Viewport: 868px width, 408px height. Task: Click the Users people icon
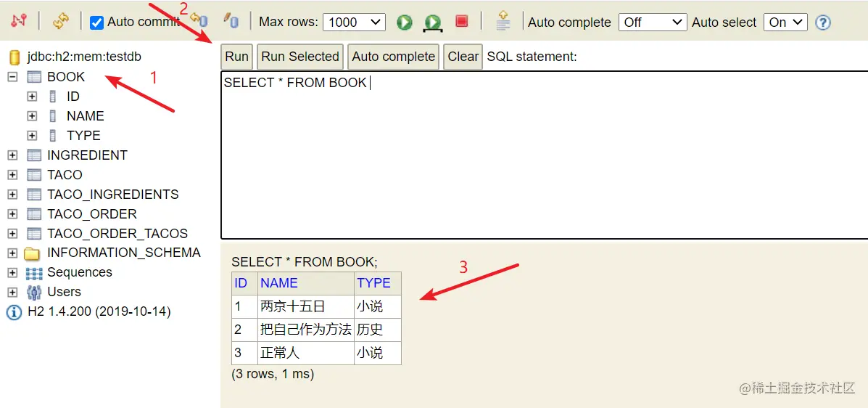click(34, 292)
